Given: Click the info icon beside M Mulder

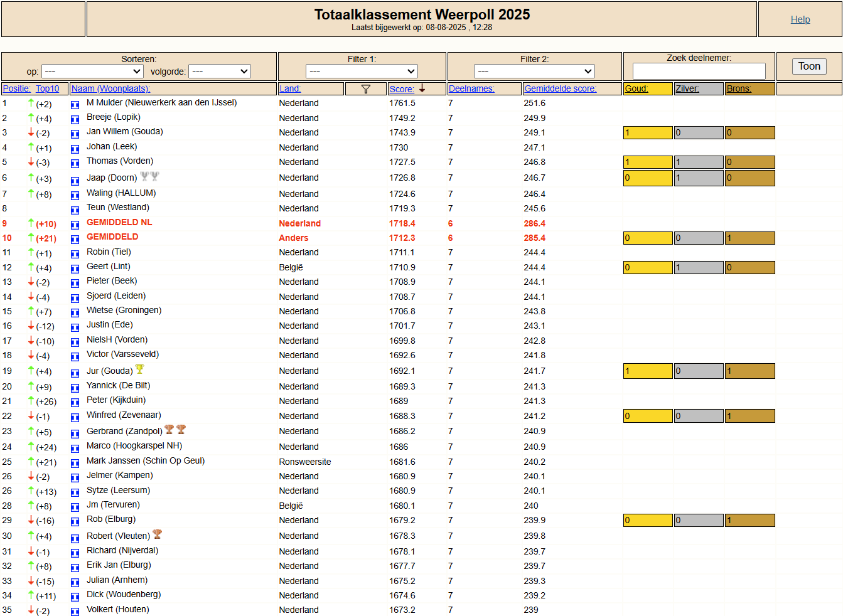Looking at the screenshot, I should pos(75,105).
